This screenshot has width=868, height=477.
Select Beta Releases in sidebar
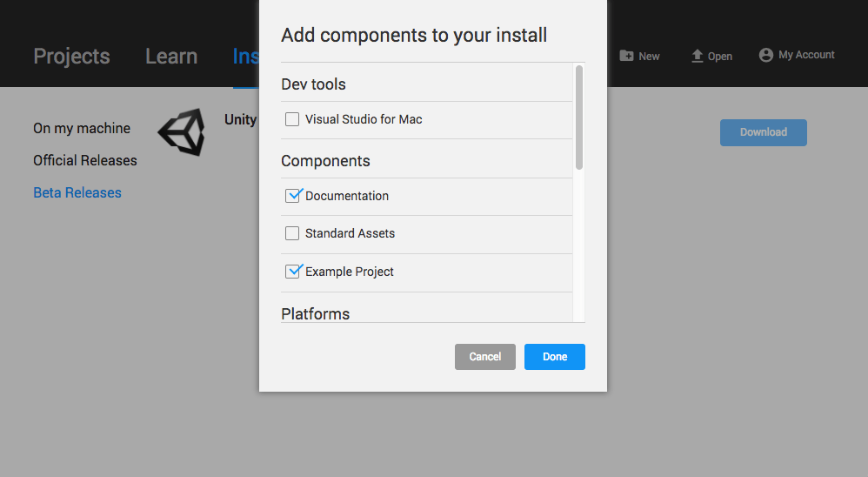pyautogui.click(x=77, y=192)
